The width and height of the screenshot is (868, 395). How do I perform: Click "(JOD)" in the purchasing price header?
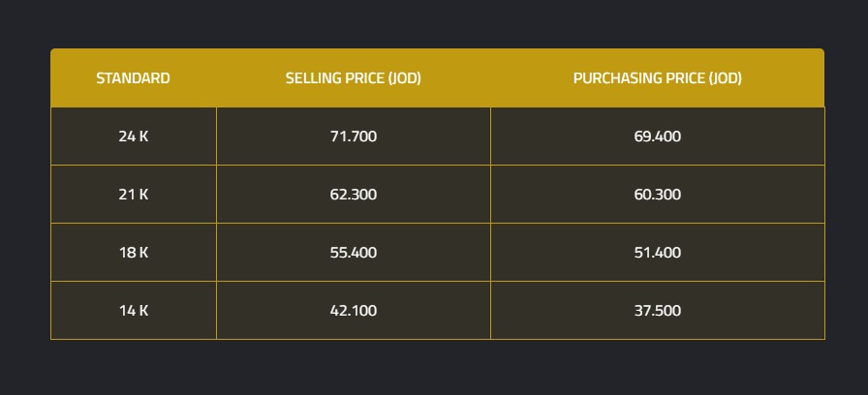(725, 78)
